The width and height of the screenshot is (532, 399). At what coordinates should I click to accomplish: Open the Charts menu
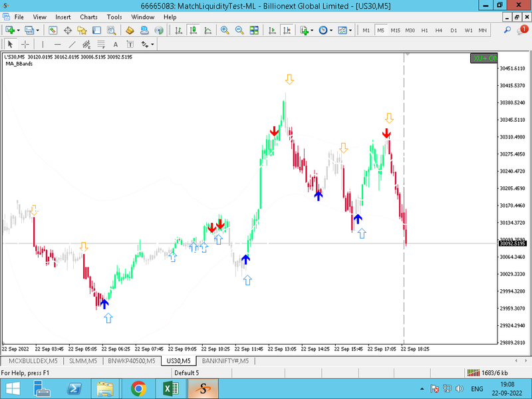(x=88, y=17)
